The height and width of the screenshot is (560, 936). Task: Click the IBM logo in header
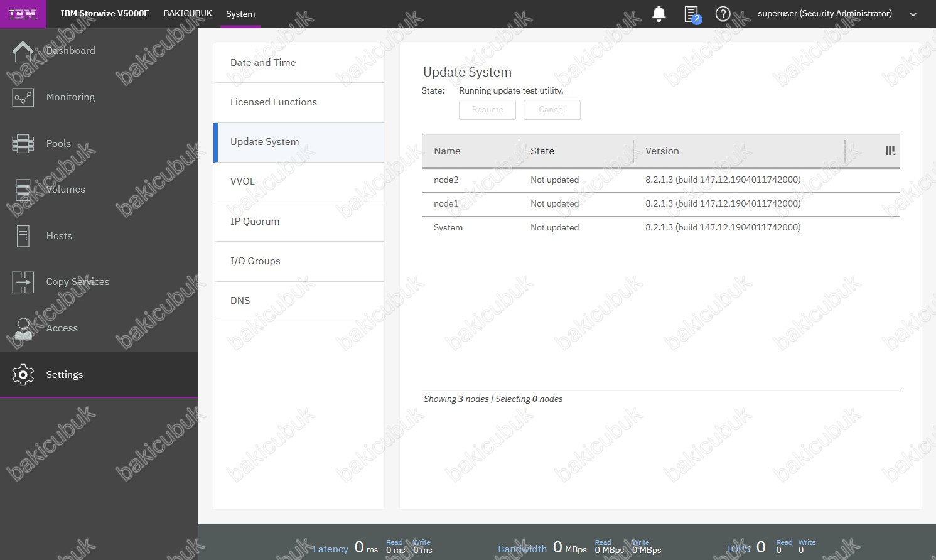[x=23, y=14]
